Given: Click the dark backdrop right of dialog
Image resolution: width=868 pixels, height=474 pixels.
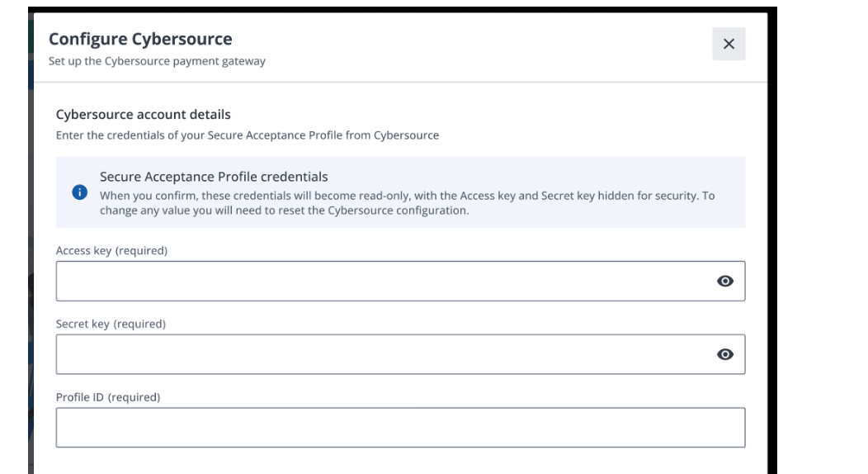Looking at the screenshot, I should point(773,248).
